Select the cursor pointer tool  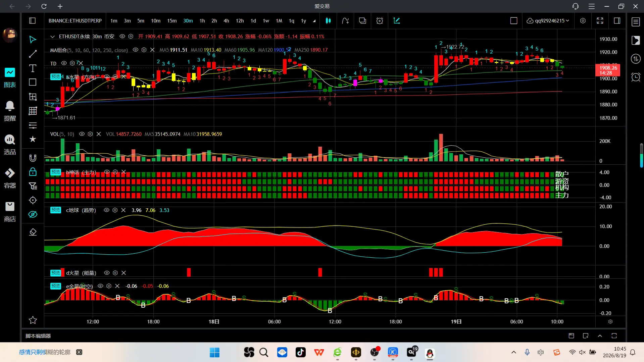(x=33, y=40)
